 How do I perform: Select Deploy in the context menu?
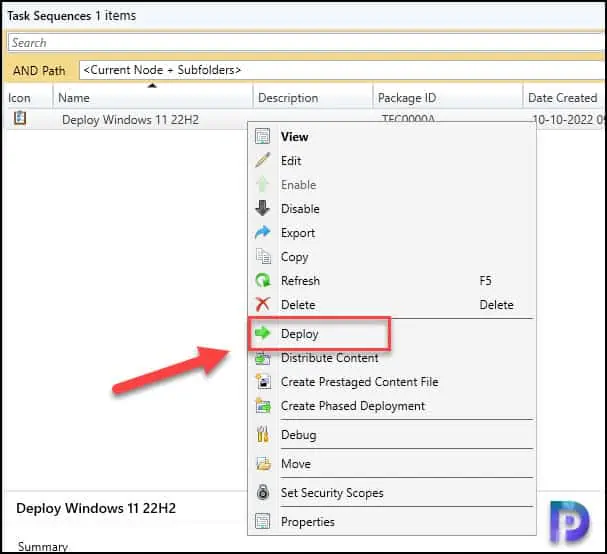[x=392, y=333]
